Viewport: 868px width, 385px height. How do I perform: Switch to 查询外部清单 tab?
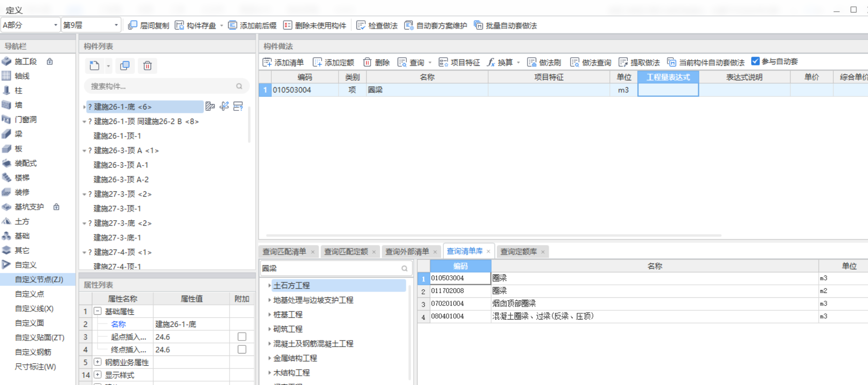click(x=407, y=252)
